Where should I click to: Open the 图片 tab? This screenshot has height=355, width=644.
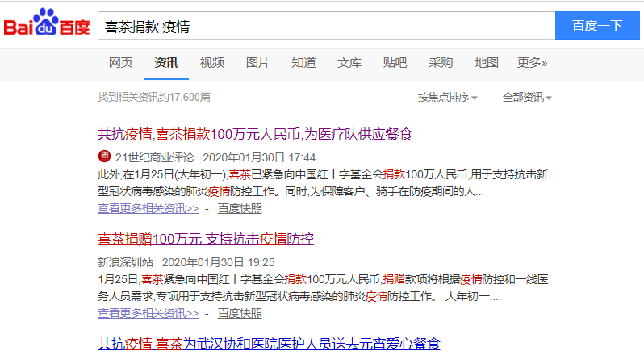pyautogui.click(x=258, y=63)
